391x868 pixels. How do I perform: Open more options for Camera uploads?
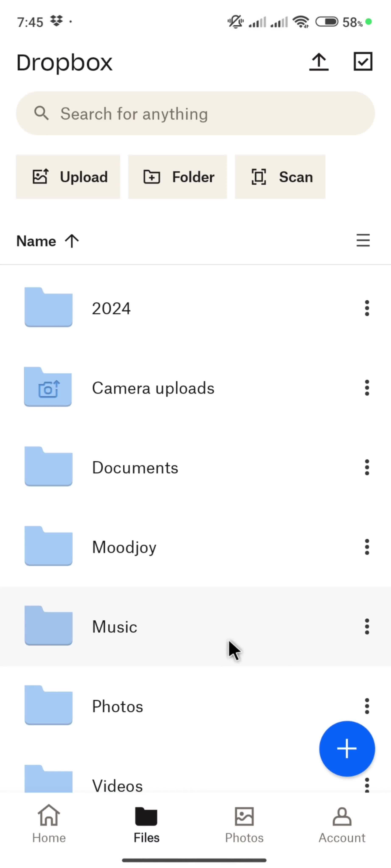(367, 388)
